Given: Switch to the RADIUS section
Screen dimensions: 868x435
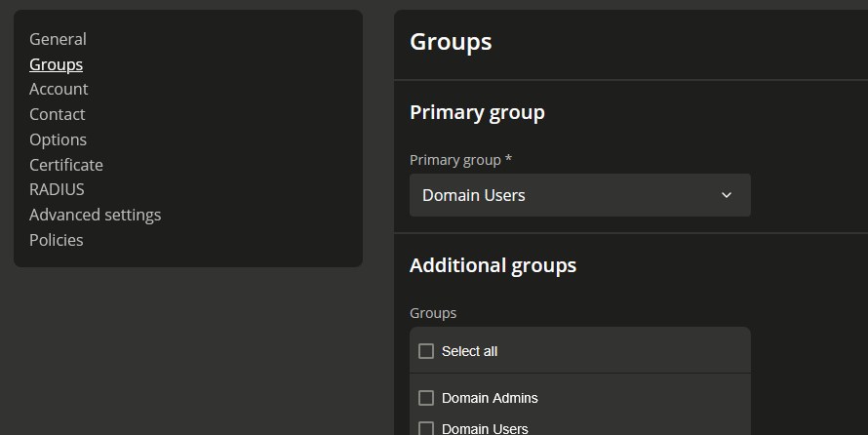Looking at the screenshot, I should tap(57, 189).
